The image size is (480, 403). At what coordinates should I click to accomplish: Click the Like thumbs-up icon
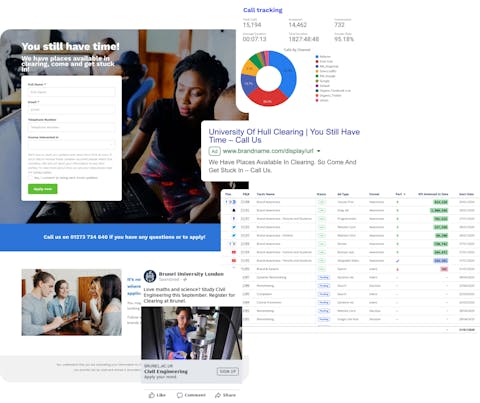click(x=152, y=395)
